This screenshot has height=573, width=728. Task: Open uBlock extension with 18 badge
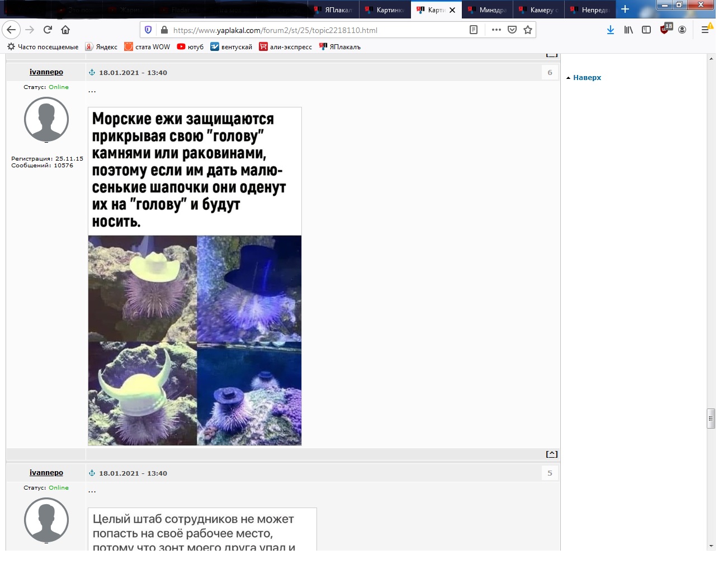(x=665, y=29)
